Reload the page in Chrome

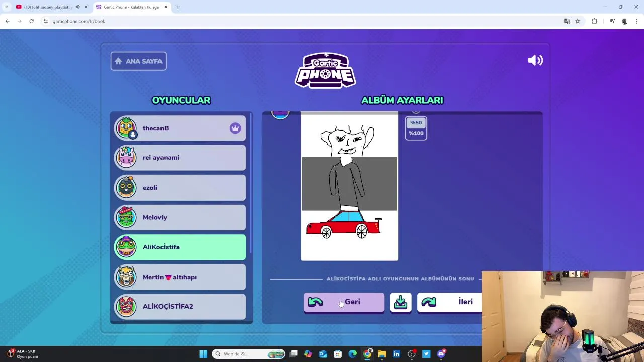(x=31, y=21)
